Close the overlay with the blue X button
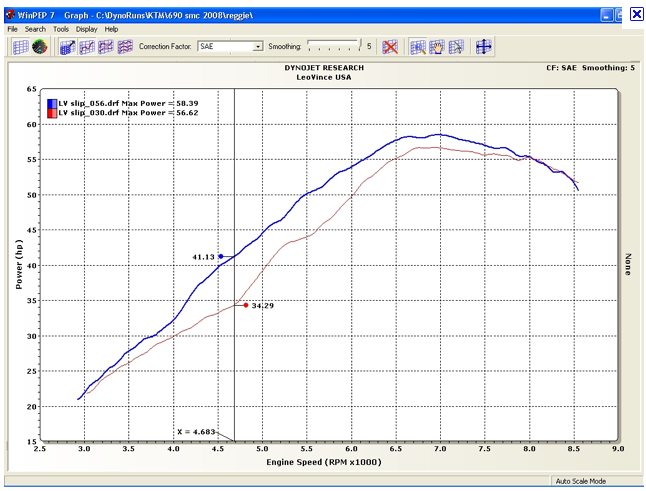 [x=637, y=14]
